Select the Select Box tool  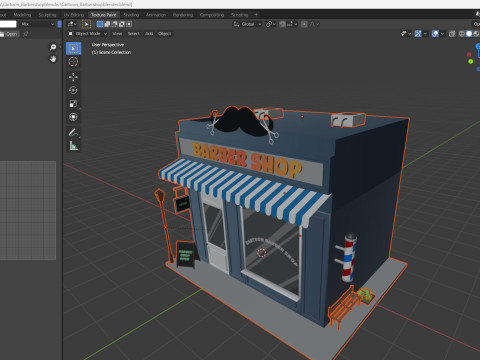[73, 48]
